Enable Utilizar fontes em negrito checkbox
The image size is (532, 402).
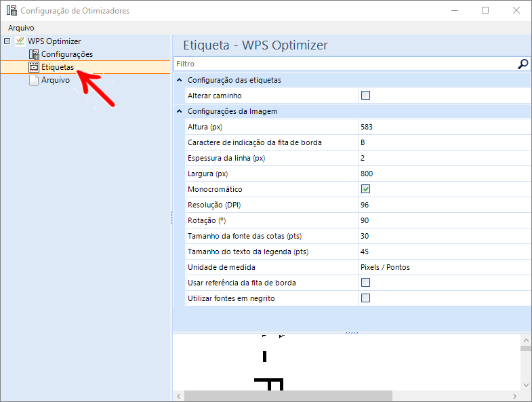tap(365, 298)
